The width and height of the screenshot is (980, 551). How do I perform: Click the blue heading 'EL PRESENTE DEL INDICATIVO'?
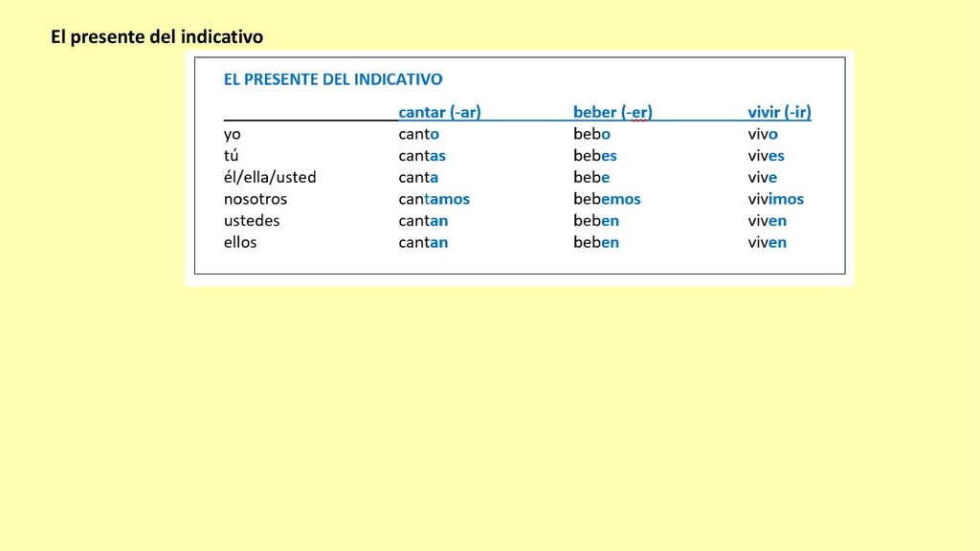click(x=333, y=79)
